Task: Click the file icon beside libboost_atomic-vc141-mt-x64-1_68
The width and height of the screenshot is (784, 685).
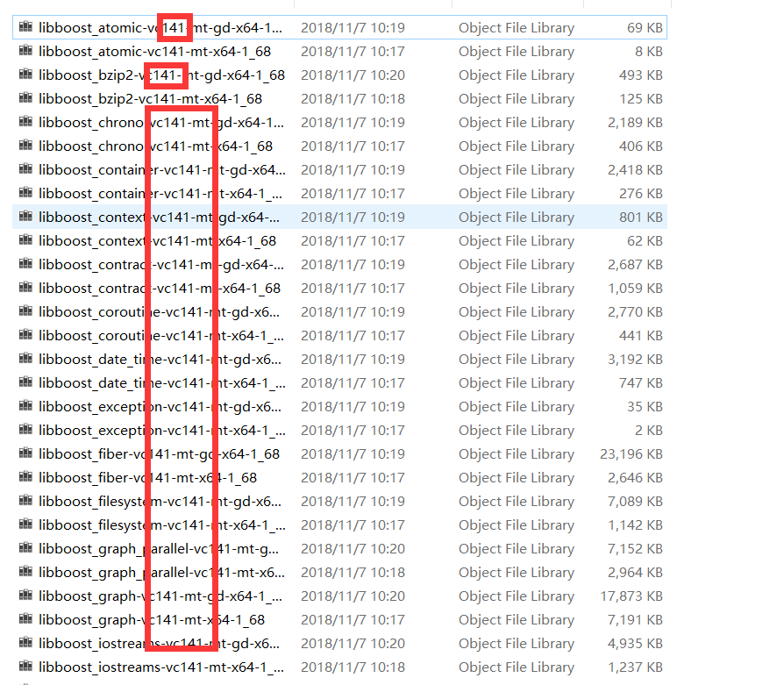Action: [26, 51]
